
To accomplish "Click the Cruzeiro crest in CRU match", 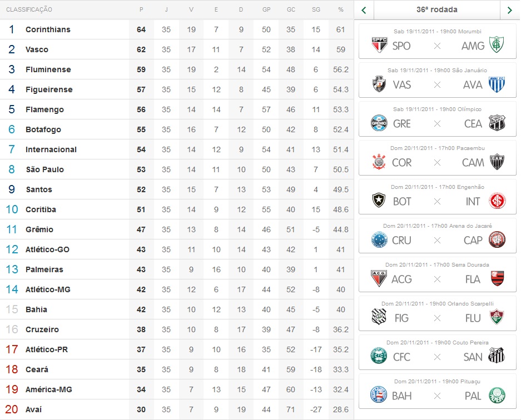I will point(379,239).
